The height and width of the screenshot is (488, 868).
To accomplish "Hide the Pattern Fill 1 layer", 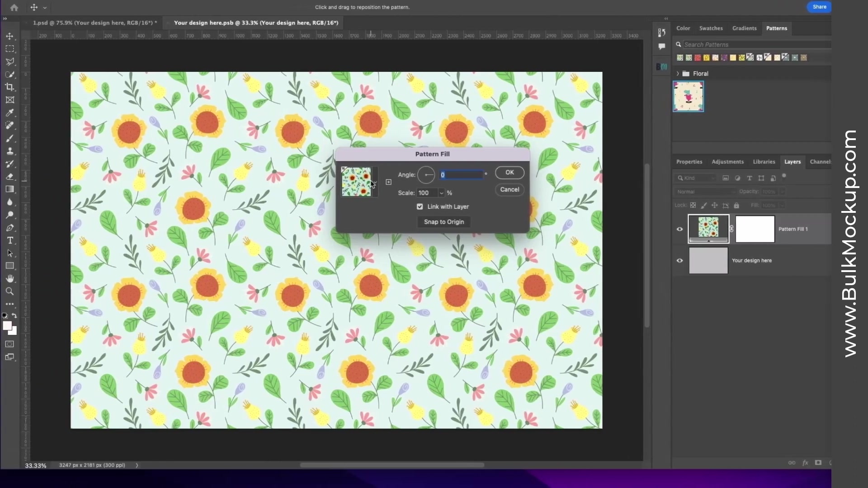I will 680,229.
